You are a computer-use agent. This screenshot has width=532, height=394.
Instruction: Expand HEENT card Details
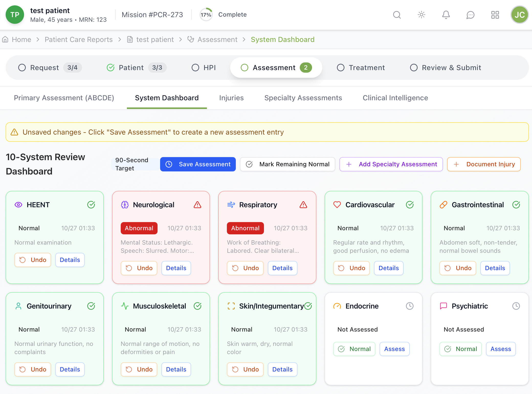coord(70,260)
